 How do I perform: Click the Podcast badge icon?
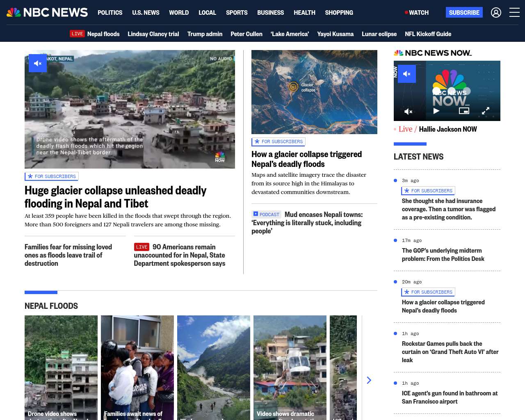coord(266,215)
